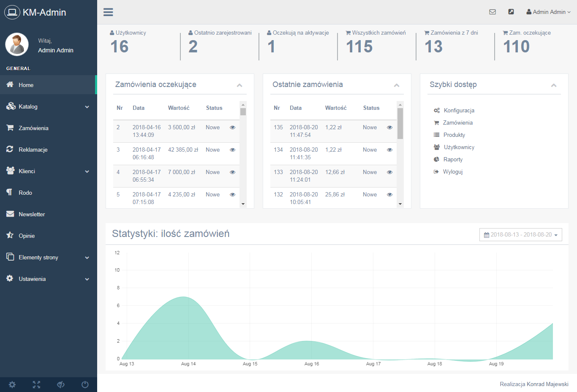This screenshot has height=392, width=577.
Task: View recent order 133 via eye icon
Action: pyautogui.click(x=389, y=172)
